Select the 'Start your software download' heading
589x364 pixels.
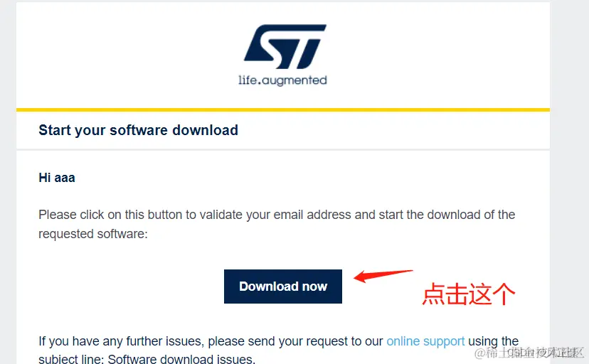(138, 130)
